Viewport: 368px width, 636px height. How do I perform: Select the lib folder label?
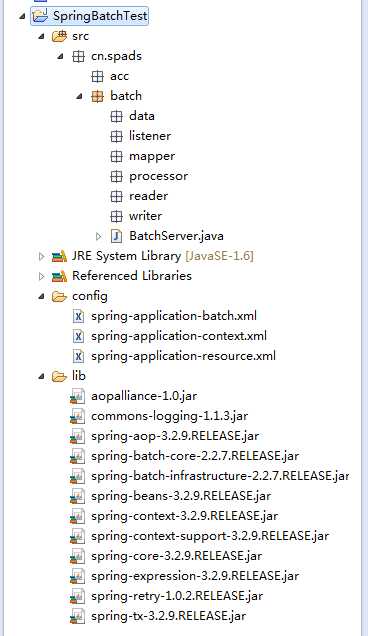tap(79, 376)
